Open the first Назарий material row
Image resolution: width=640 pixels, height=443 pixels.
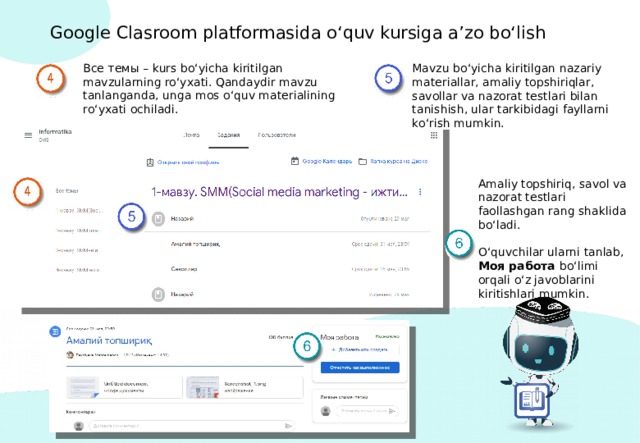287,219
